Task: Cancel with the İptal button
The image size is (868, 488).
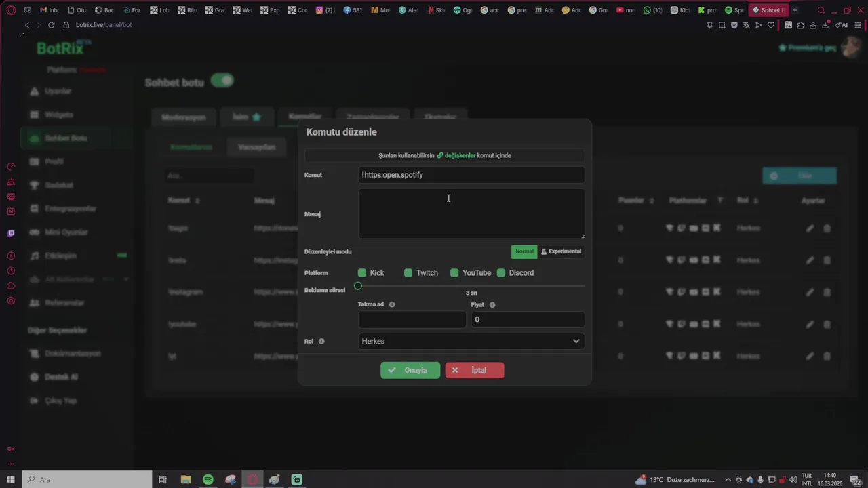Action: [475, 370]
